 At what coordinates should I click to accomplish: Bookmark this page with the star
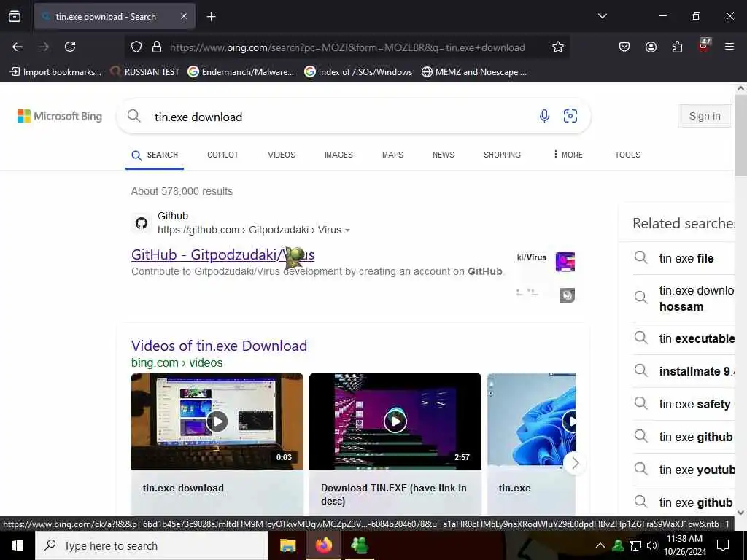coord(558,47)
